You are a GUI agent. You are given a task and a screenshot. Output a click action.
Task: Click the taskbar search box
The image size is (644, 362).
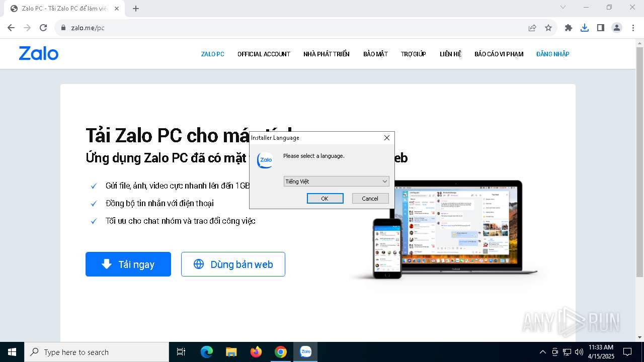tap(97, 352)
